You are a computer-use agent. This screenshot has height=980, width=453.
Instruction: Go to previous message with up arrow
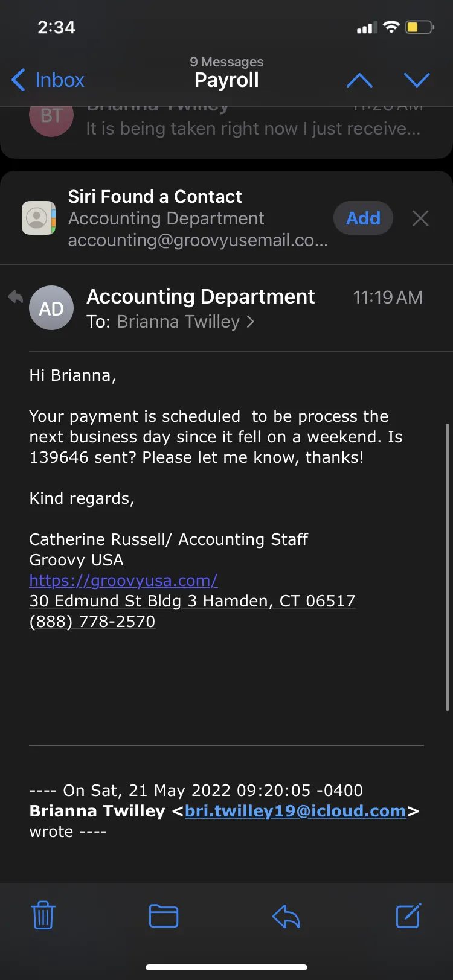[359, 80]
